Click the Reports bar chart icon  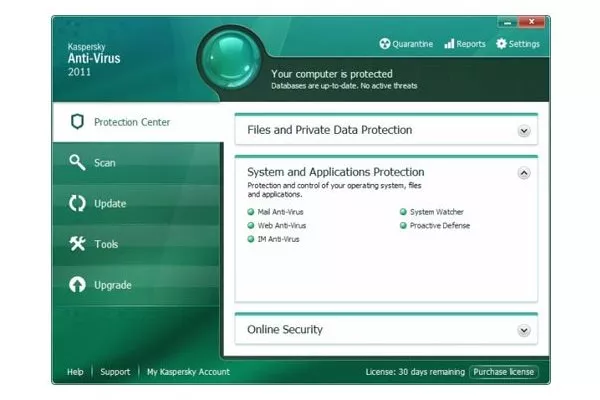coord(449,44)
